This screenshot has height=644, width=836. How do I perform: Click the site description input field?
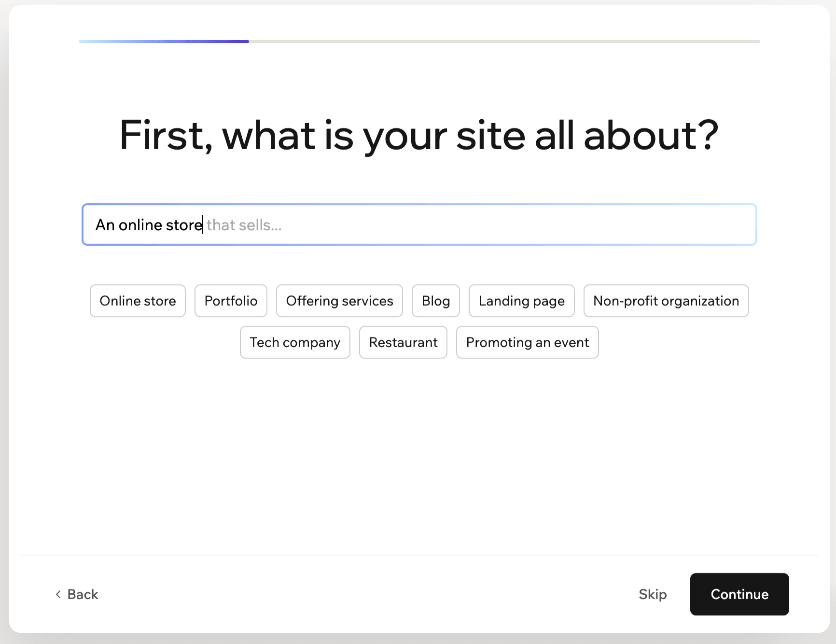coord(419,224)
